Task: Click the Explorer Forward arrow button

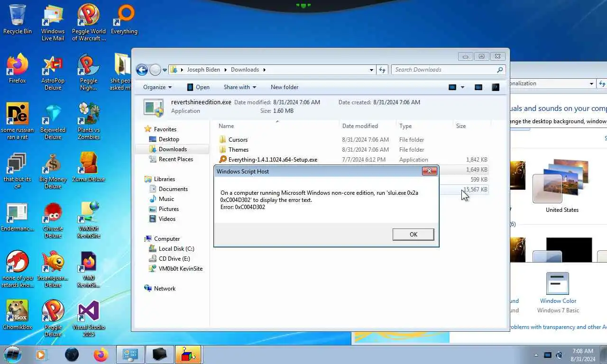Action: pyautogui.click(x=155, y=70)
